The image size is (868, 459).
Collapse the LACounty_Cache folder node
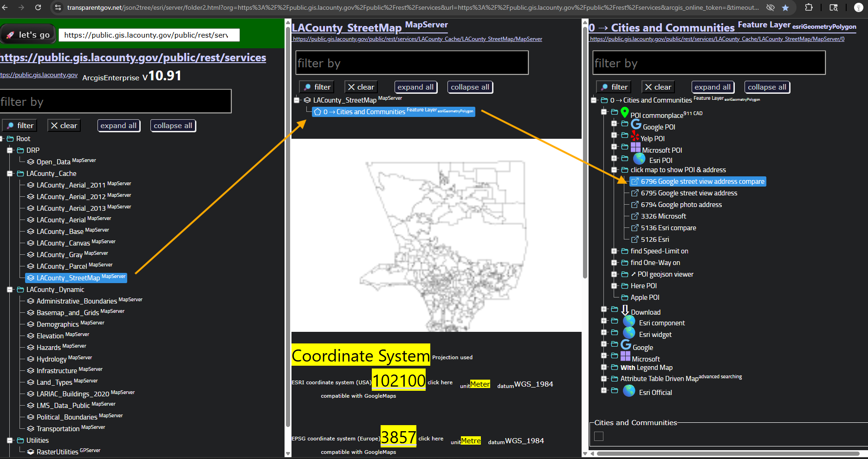point(10,174)
